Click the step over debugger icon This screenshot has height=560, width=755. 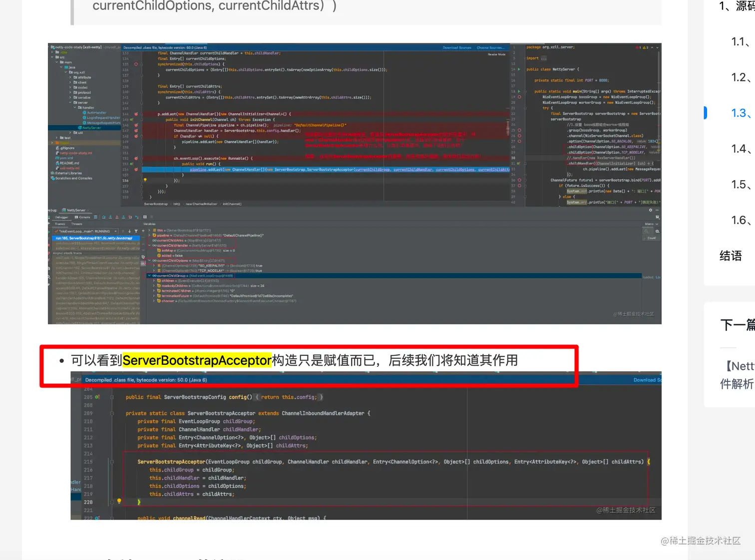(104, 217)
